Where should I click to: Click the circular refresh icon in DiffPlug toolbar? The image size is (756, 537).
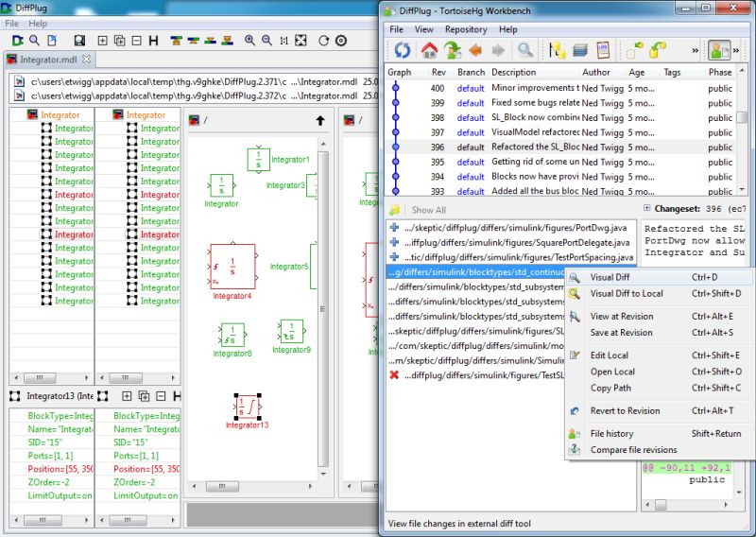[323, 41]
